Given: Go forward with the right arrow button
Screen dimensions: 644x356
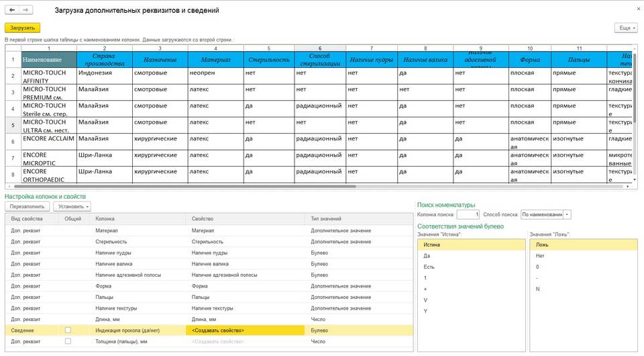Looking at the screenshot, I should (25, 10).
